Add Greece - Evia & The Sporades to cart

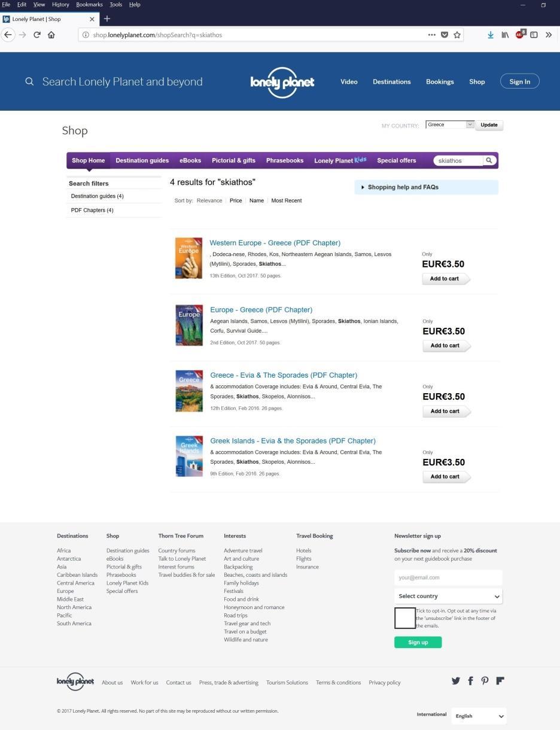pos(446,412)
